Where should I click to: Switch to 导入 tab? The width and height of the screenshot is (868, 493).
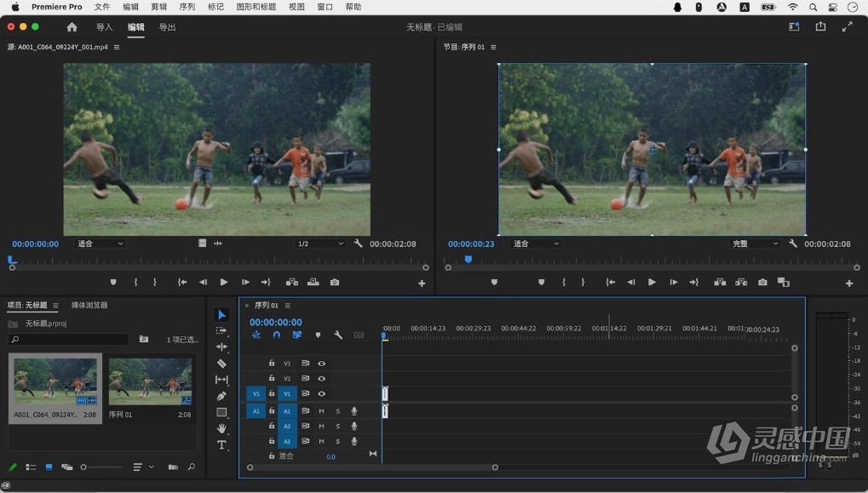104,27
